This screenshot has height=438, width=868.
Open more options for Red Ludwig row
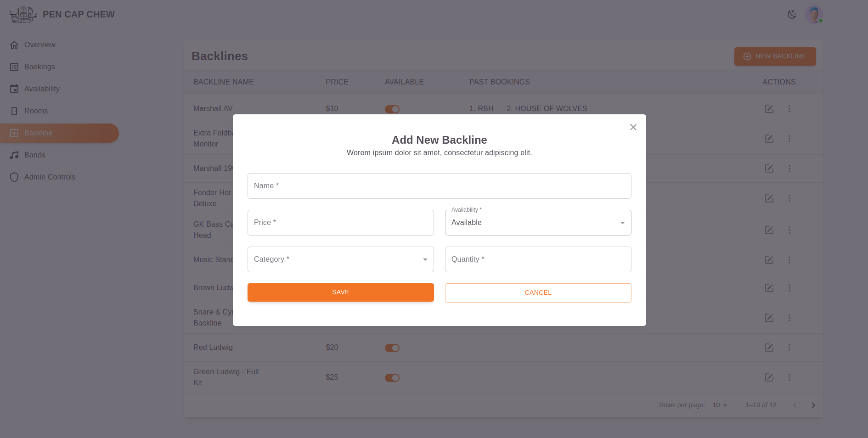pos(789,348)
